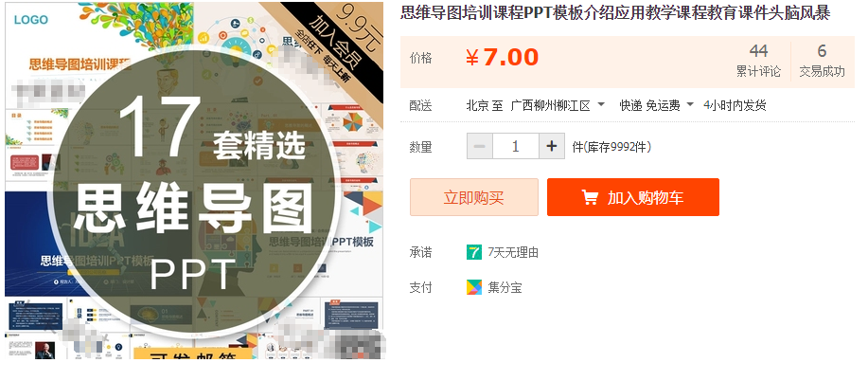Open the 快递 免运费 shipping dropdown
Viewport: 868px width, 381px height.
(657, 105)
